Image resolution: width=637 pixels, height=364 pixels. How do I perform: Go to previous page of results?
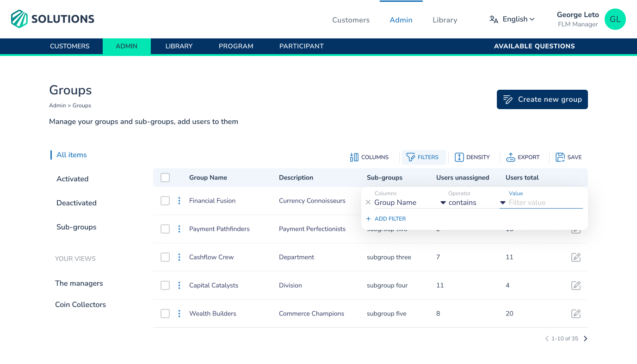[x=547, y=339]
